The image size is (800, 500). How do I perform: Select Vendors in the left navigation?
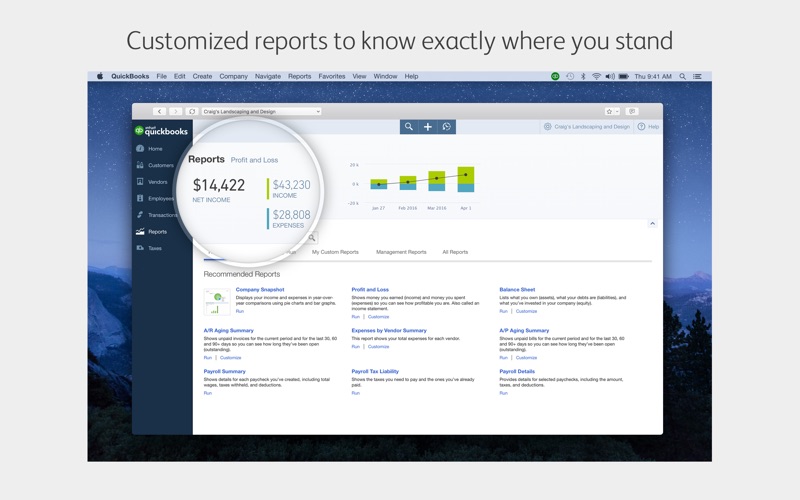[x=157, y=182]
